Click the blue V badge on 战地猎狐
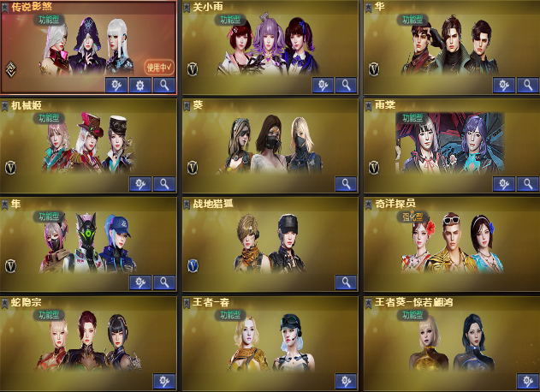 click(x=193, y=266)
